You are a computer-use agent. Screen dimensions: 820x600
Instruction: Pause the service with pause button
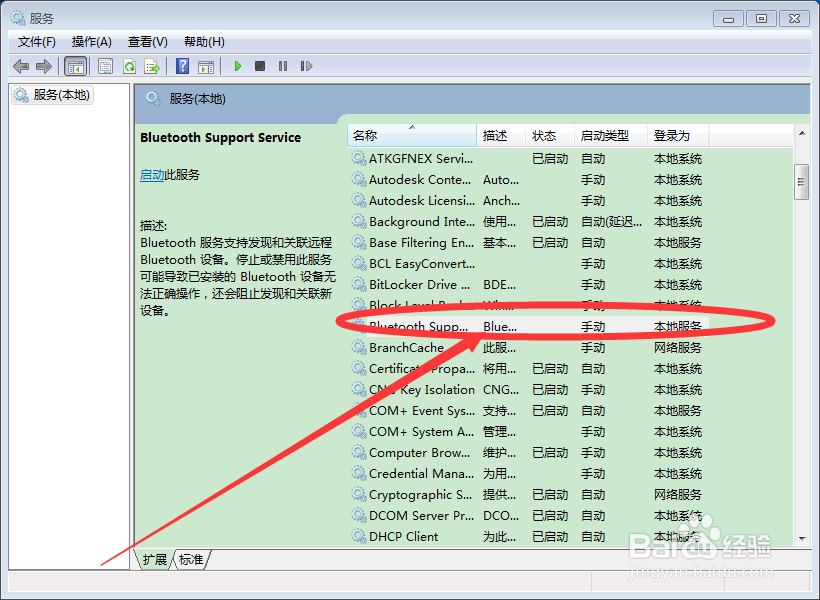point(283,66)
